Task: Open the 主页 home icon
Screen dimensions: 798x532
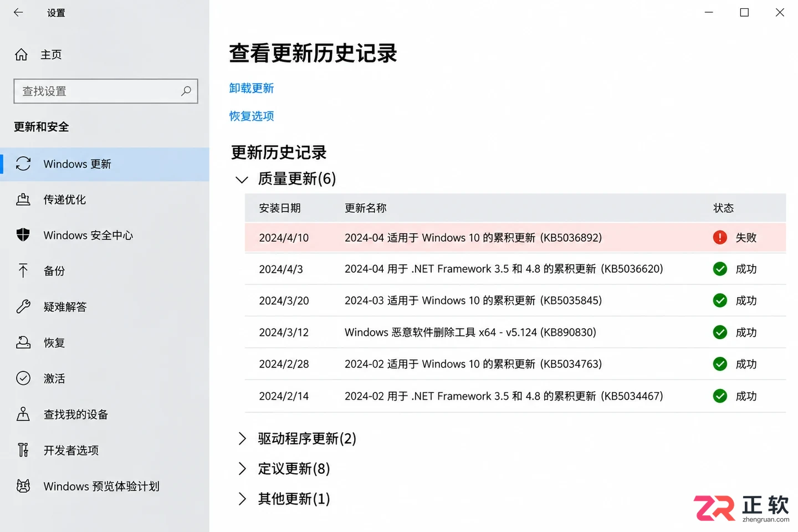Action: click(x=21, y=54)
